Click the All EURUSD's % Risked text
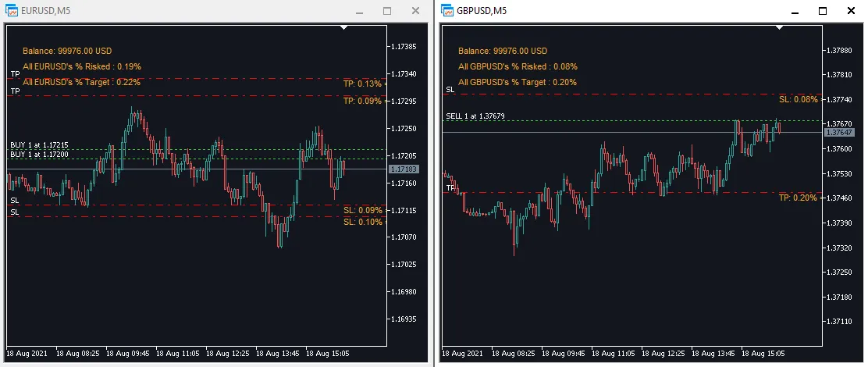The height and width of the screenshot is (367, 868). 82,66
